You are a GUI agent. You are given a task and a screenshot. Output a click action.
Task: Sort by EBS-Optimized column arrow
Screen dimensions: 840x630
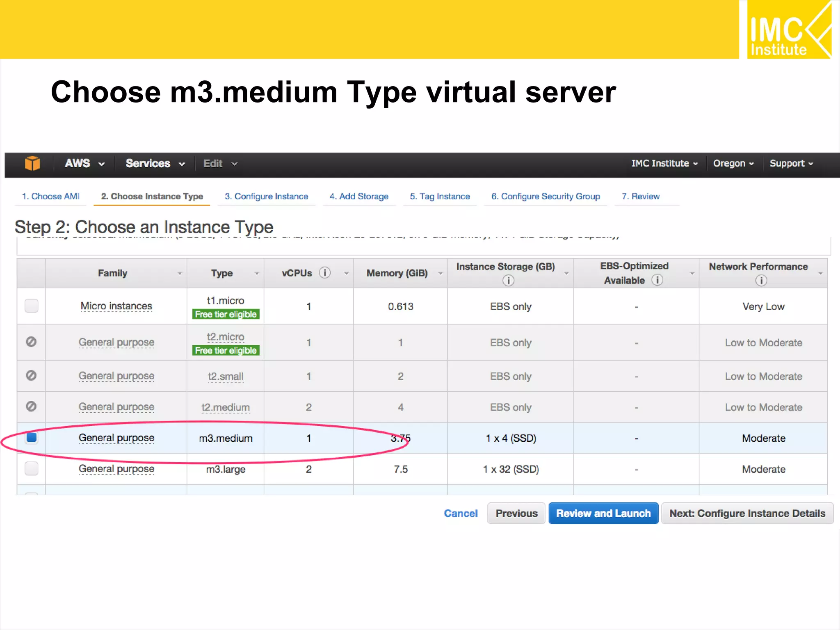692,273
